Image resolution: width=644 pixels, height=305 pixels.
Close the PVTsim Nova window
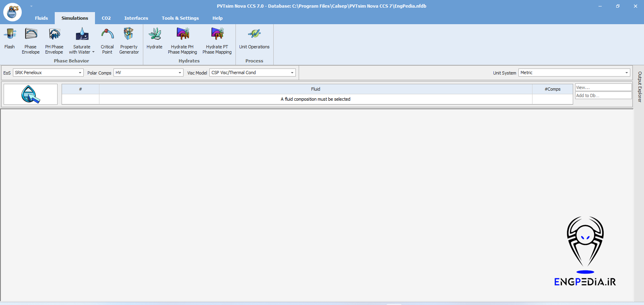636,6
